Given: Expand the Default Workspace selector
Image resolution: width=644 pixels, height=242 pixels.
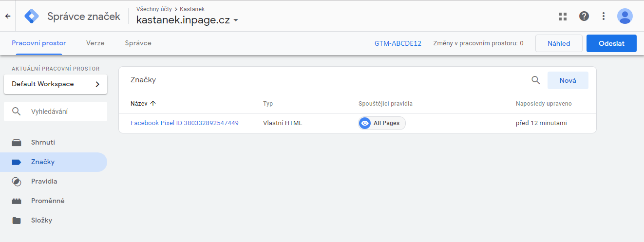Looking at the screenshot, I should point(56,84).
